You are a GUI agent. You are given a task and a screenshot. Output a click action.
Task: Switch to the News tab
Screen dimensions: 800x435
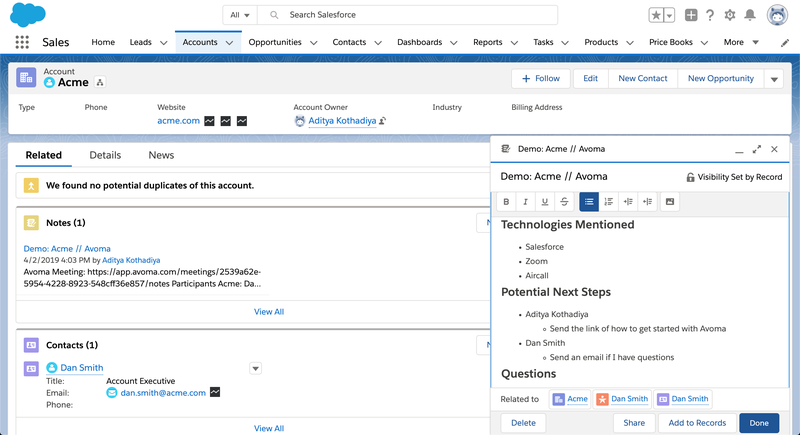[161, 155]
